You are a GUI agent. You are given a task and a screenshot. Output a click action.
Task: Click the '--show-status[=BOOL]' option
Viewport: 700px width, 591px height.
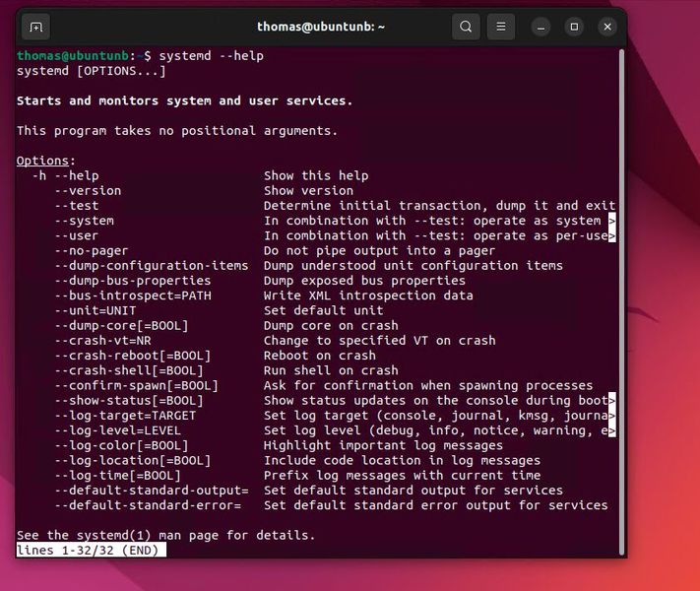[x=129, y=401]
